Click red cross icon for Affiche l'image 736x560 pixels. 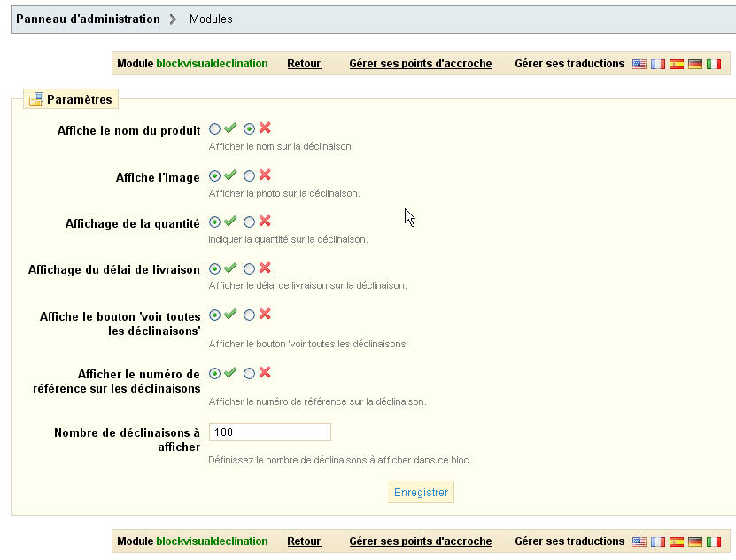click(265, 175)
